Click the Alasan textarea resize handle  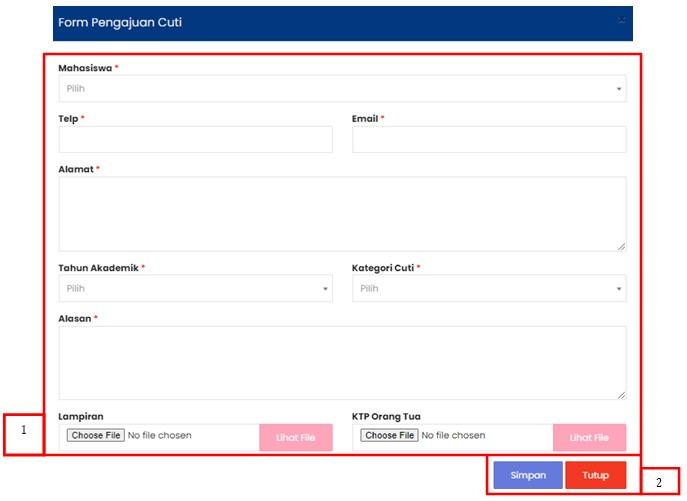click(621, 395)
